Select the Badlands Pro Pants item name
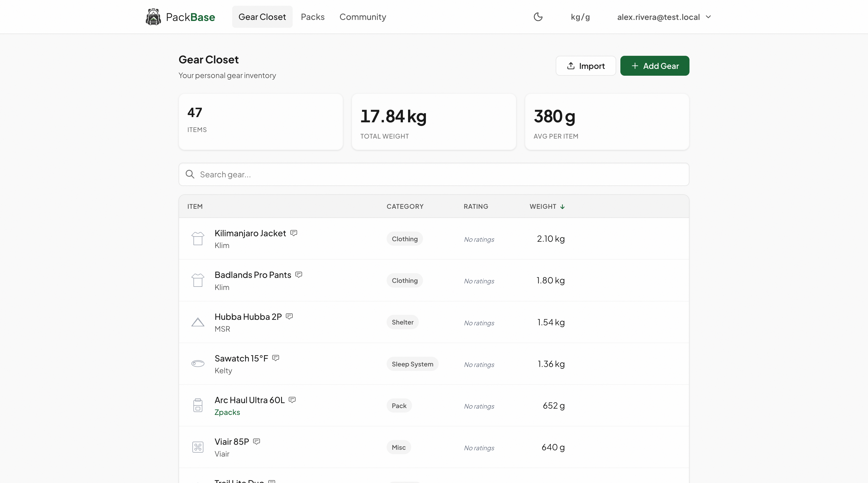 (253, 275)
